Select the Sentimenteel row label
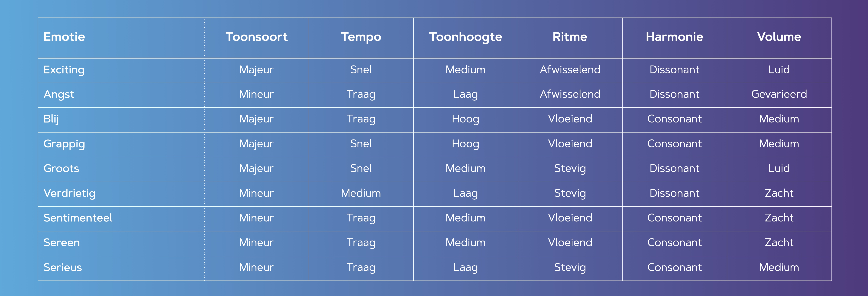This screenshot has height=296, width=868. pos(78,218)
